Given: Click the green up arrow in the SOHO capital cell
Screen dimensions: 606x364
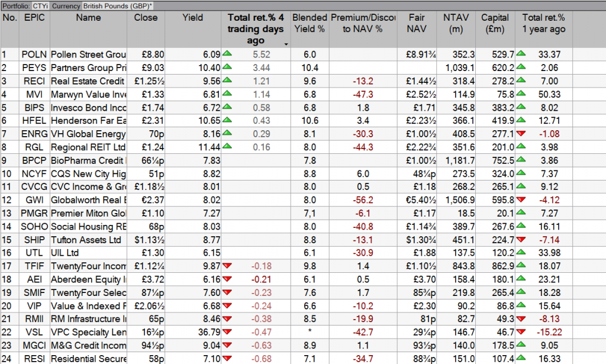Looking at the screenshot, I should coord(521,226).
